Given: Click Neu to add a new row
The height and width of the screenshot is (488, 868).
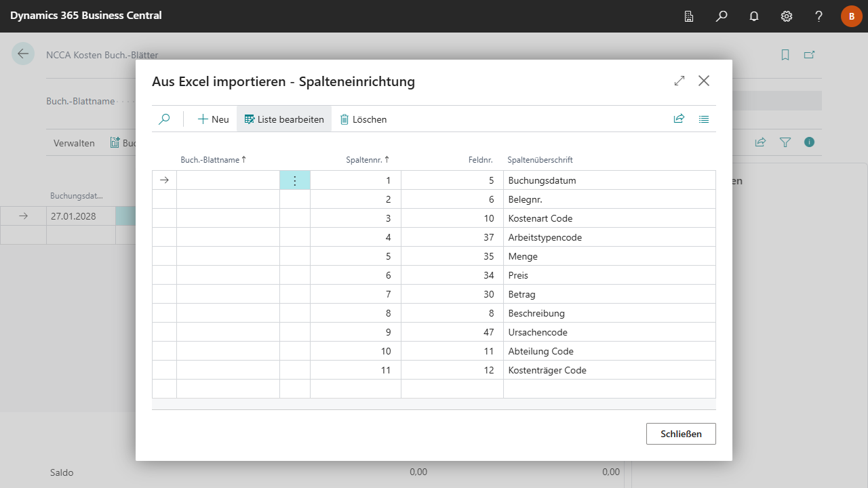Looking at the screenshot, I should [x=214, y=119].
